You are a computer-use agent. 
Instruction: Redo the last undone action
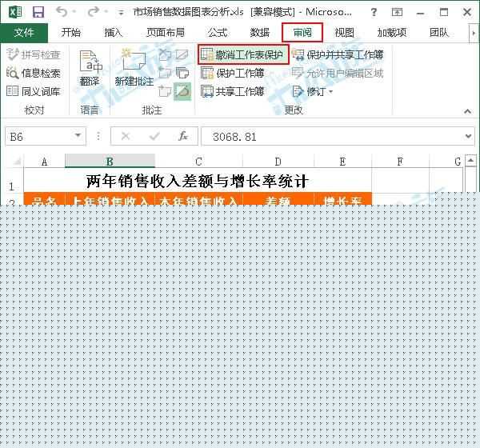pyautogui.click(x=93, y=12)
